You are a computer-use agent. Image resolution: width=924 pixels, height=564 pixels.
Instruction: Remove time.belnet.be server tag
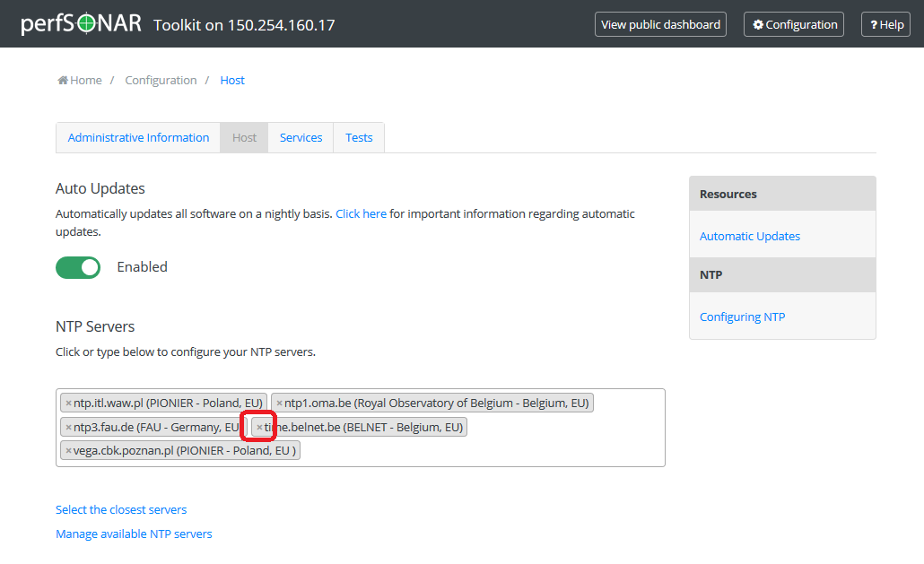pos(259,428)
